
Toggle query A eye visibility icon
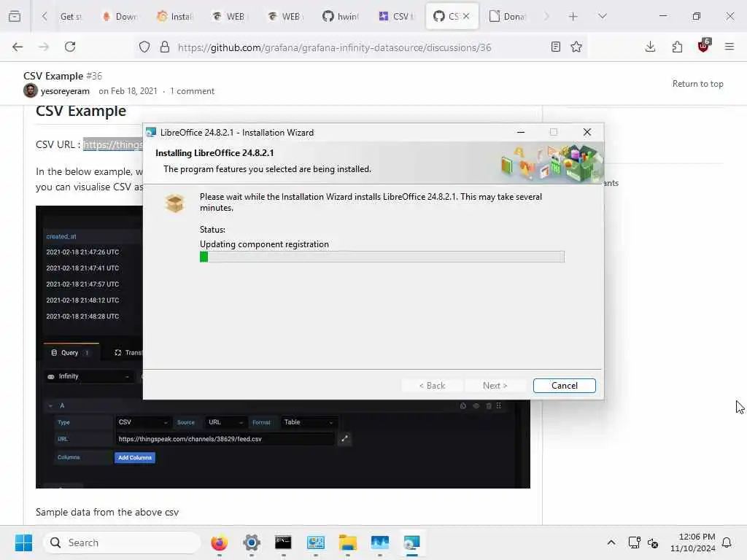(476, 405)
